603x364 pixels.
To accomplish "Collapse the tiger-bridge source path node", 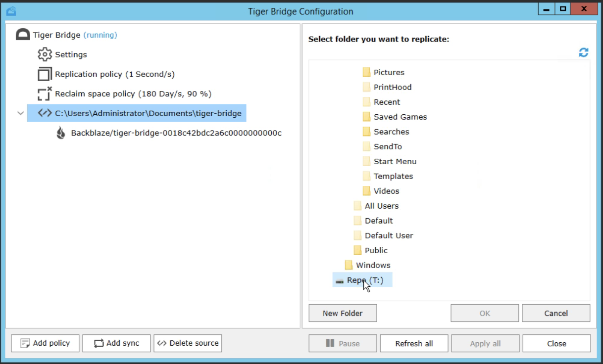I will coord(20,113).
